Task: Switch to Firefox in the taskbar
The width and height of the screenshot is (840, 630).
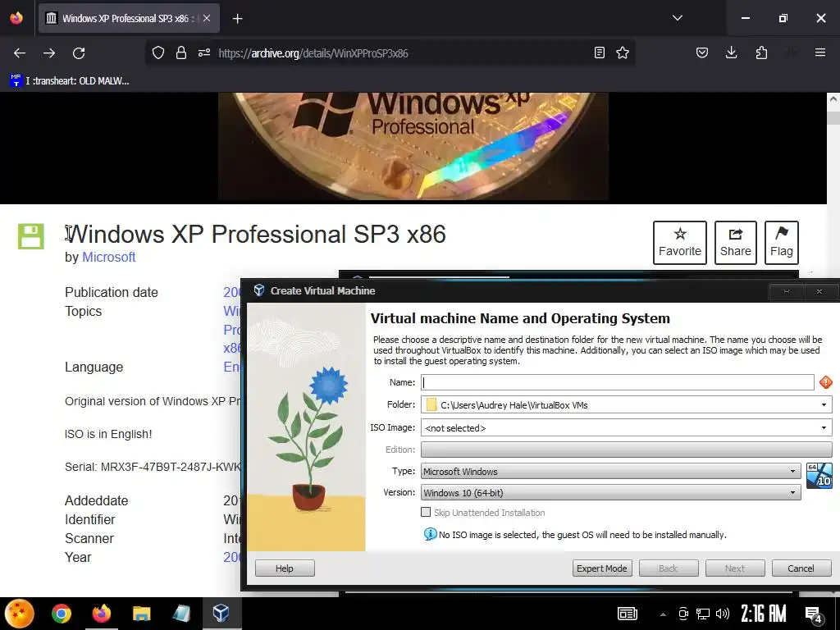Action: coord(101,614)
